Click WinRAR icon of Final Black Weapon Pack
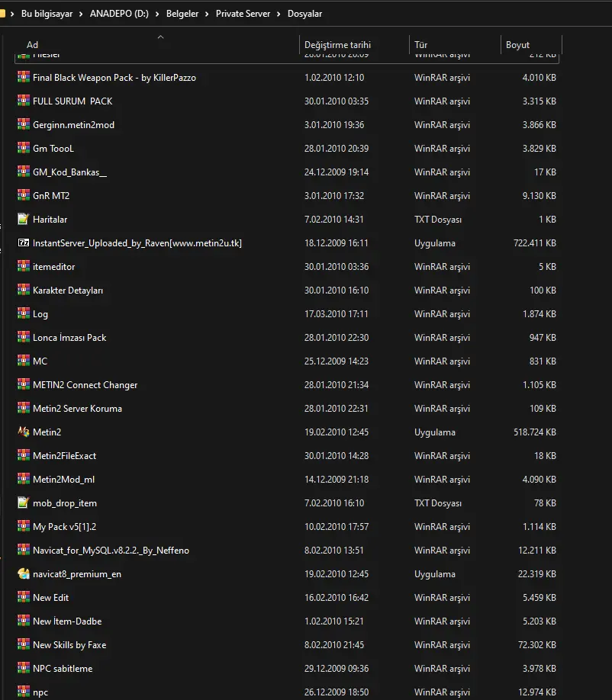Viewport: 612px width, 700px height. click(x=24, y=77)
